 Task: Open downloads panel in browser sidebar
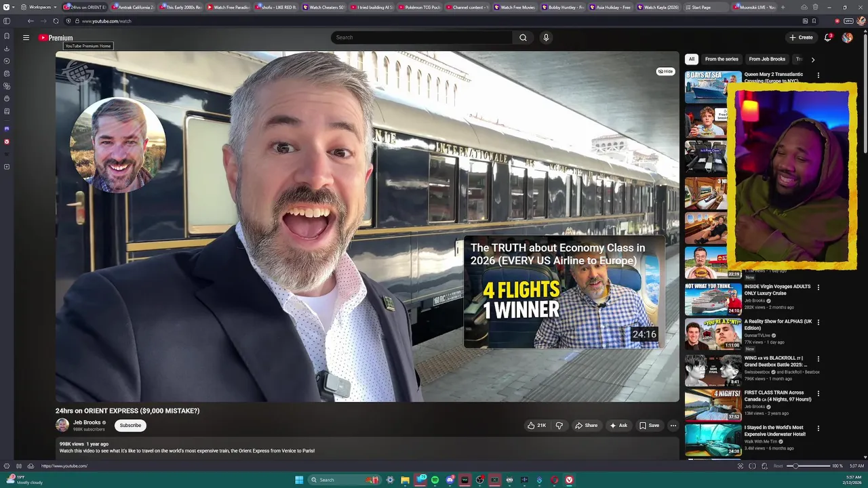point(7,49)
